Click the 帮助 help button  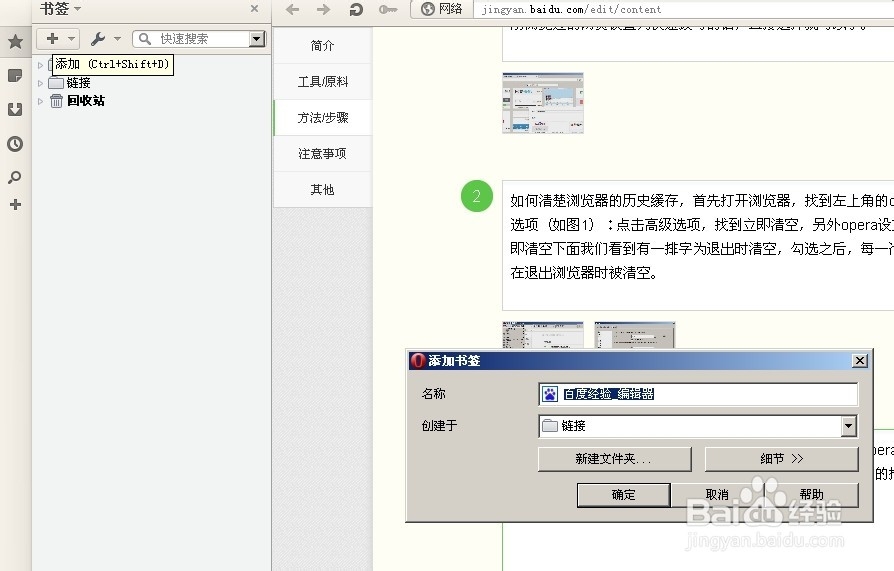[811, 495]
